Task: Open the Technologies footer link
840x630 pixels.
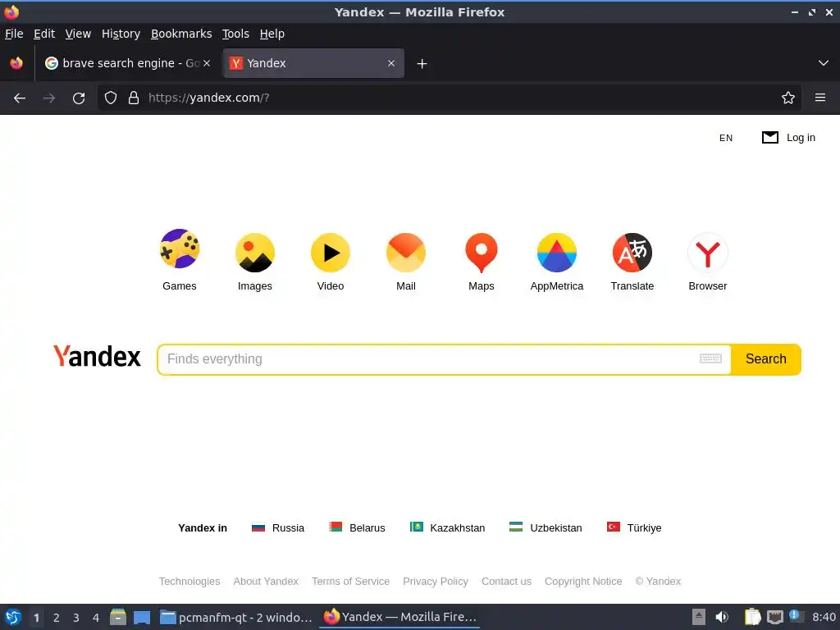Action: click(189, 582)
